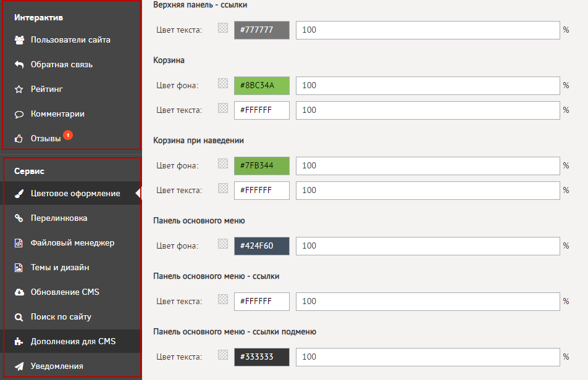Open Пользователи сайта section
This screenshot has height=380, width=588.
click(x=71, y=40)
